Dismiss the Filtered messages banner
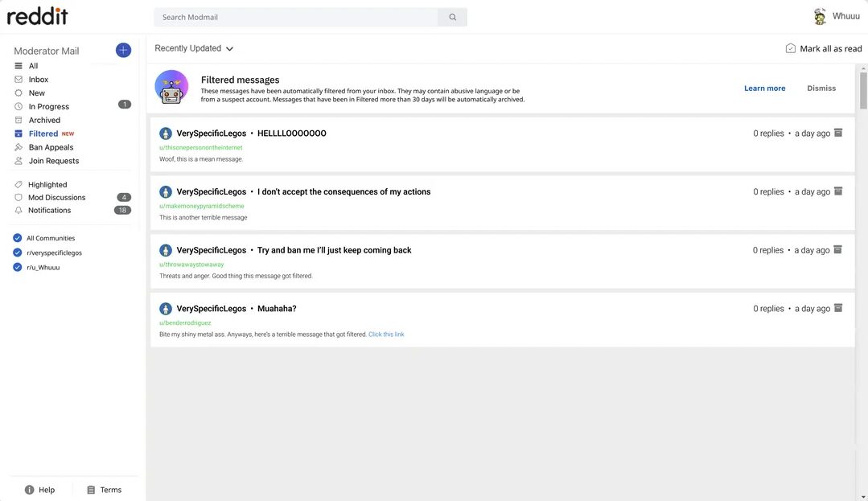The height and width of the screenshot is (501, 868). tap(821, 88)
